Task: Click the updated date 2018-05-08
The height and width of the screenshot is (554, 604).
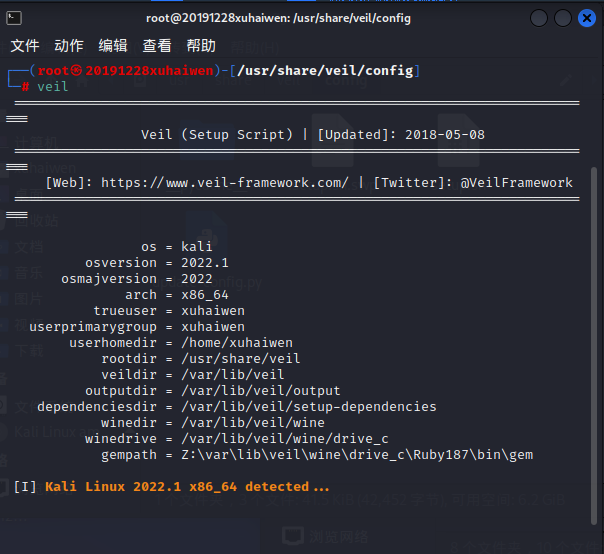Action: [445, 134]
